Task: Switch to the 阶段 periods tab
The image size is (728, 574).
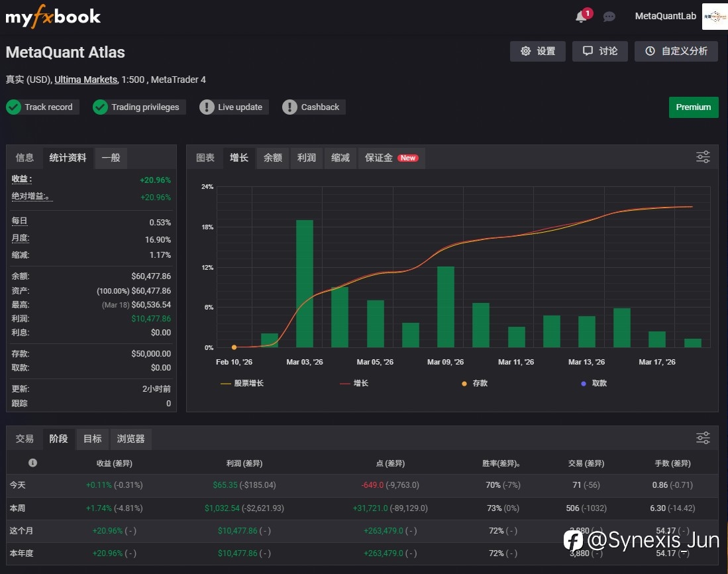Action: 58,439
